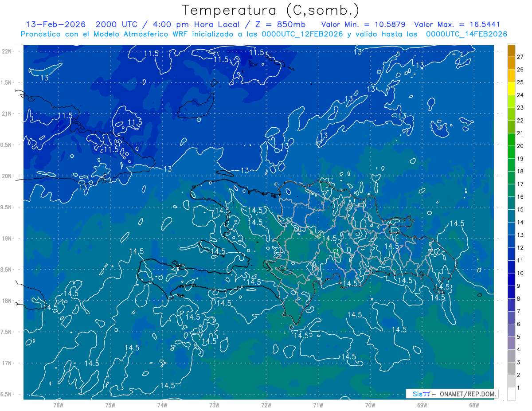Click the color legend value '27'

pos(521,56)
